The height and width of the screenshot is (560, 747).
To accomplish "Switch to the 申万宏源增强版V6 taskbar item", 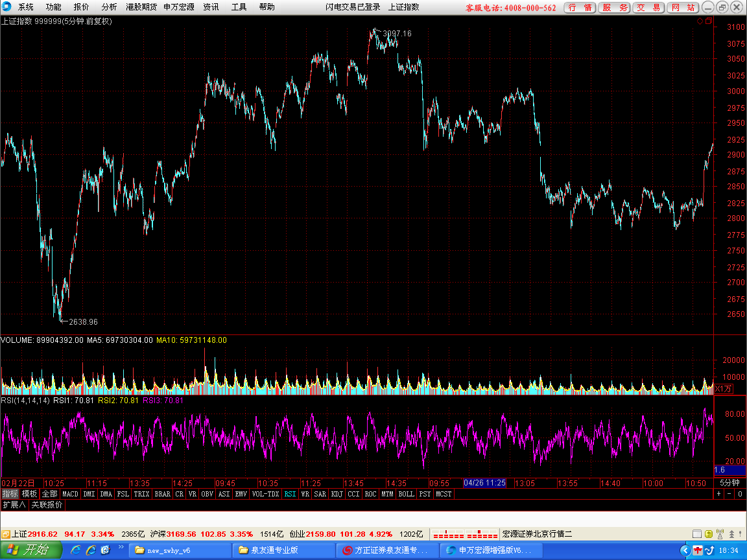I will [491, 550].
